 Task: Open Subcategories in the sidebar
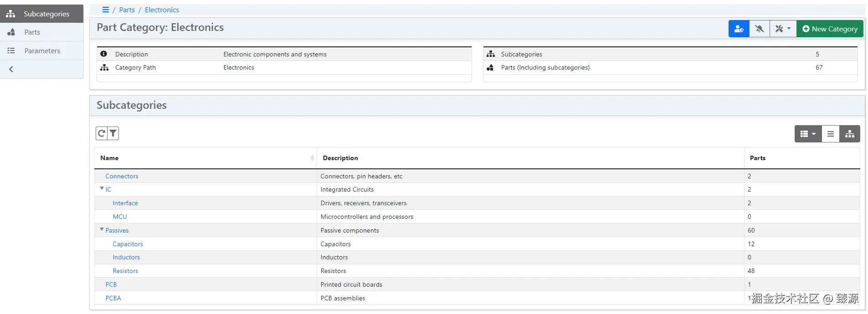[x=41, y=14]
